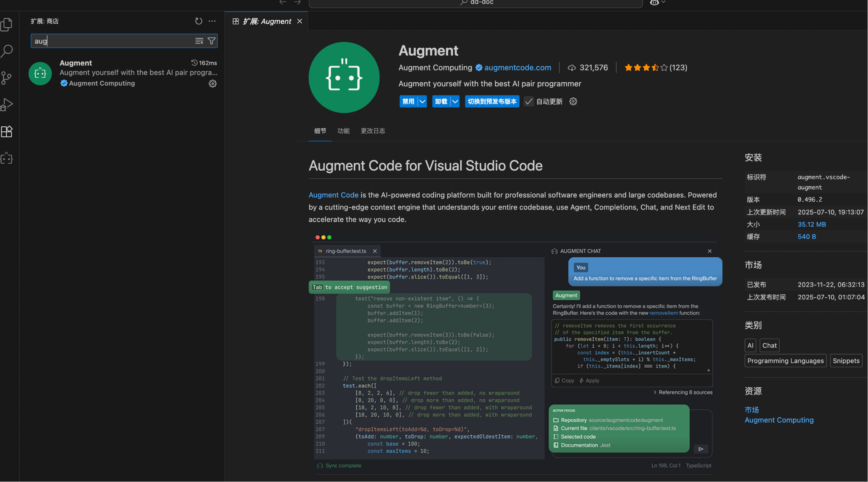Image resolution: width=868 pixels, height=482 pixels.
Task: Open Run and Debug view
Action: [6, 105]
